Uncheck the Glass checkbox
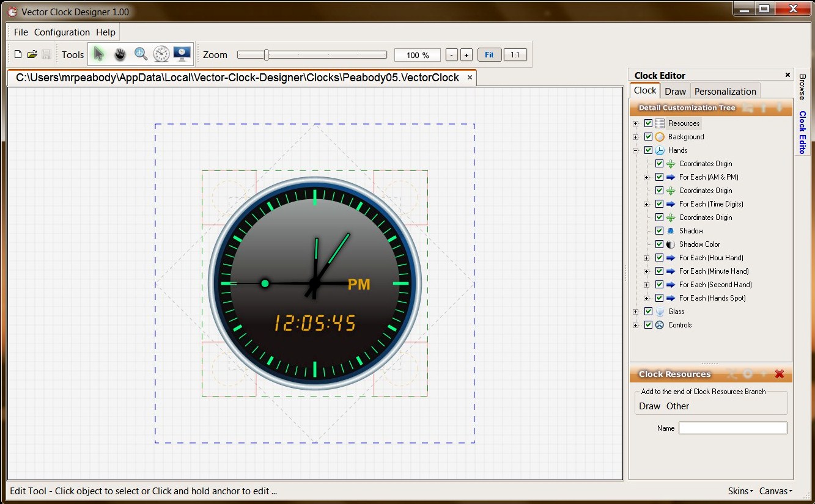The height and width of the screenshot is (504, 815). coord(648,312)
